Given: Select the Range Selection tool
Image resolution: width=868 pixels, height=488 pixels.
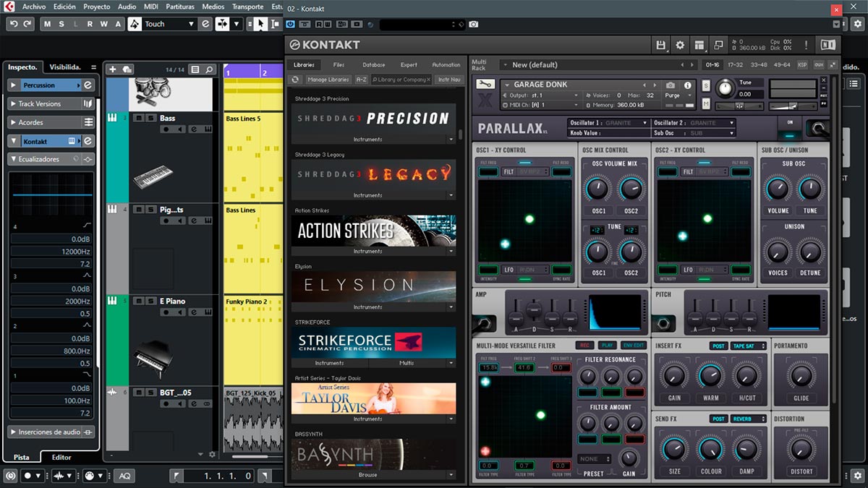Looking at the screenshot, I should click(x=274, y=24).
